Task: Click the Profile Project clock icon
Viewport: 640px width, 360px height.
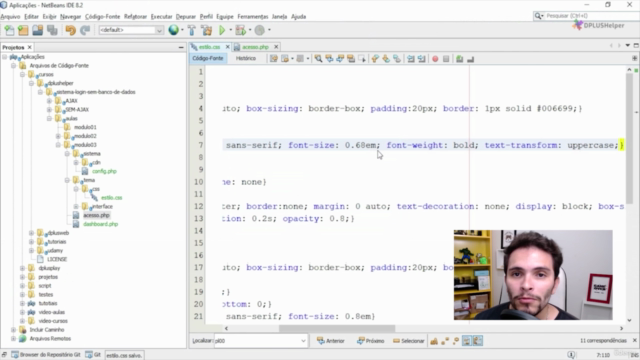Action: 260,30
